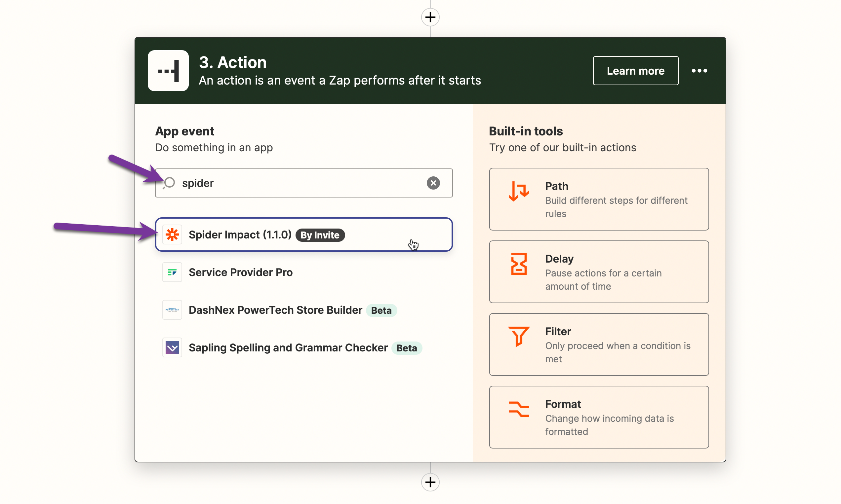Add a step below the Action card

[430, 482]
